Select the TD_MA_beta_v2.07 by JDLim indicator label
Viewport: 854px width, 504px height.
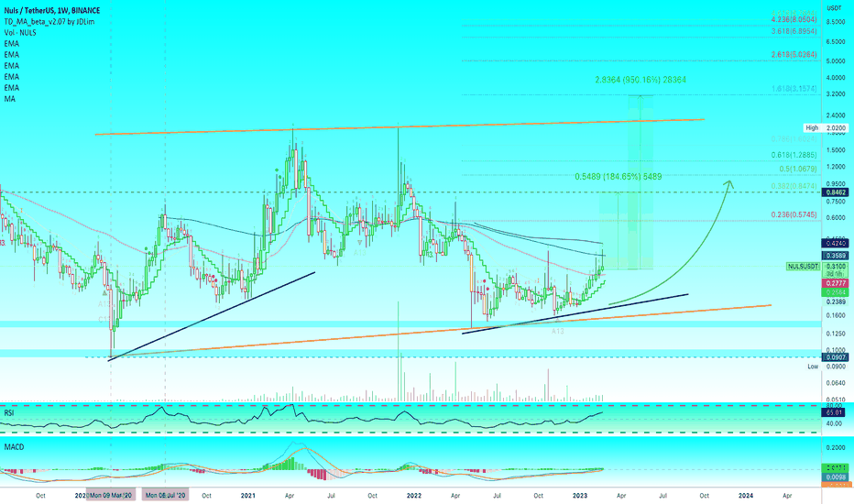pyautogui.click(x=49, y=22)
